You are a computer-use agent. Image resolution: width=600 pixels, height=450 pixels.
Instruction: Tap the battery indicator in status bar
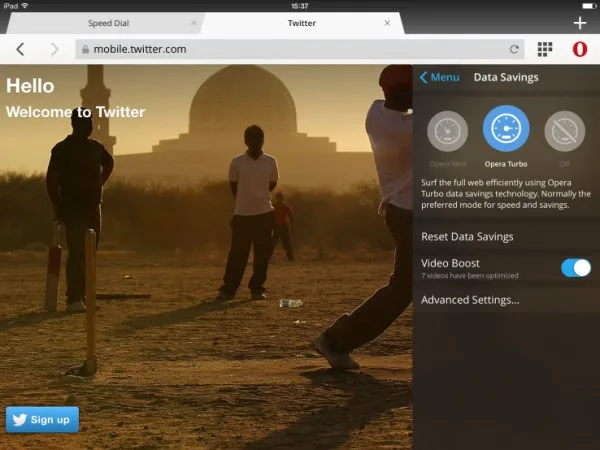pos(589,6)
